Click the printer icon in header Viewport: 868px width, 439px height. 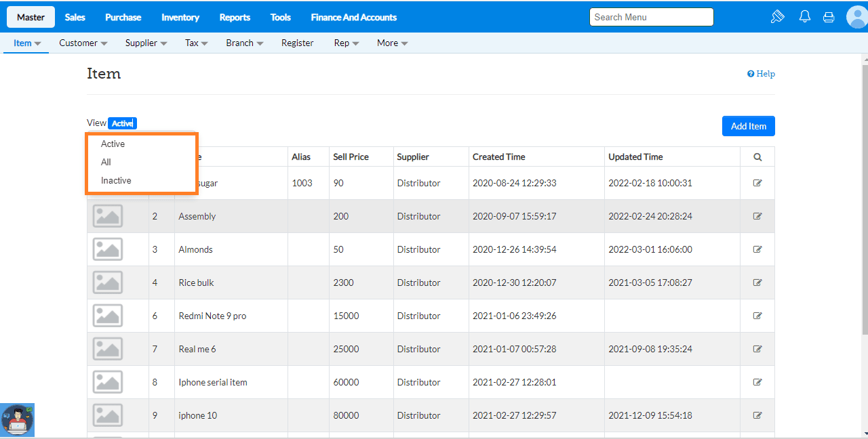(829, 17)
